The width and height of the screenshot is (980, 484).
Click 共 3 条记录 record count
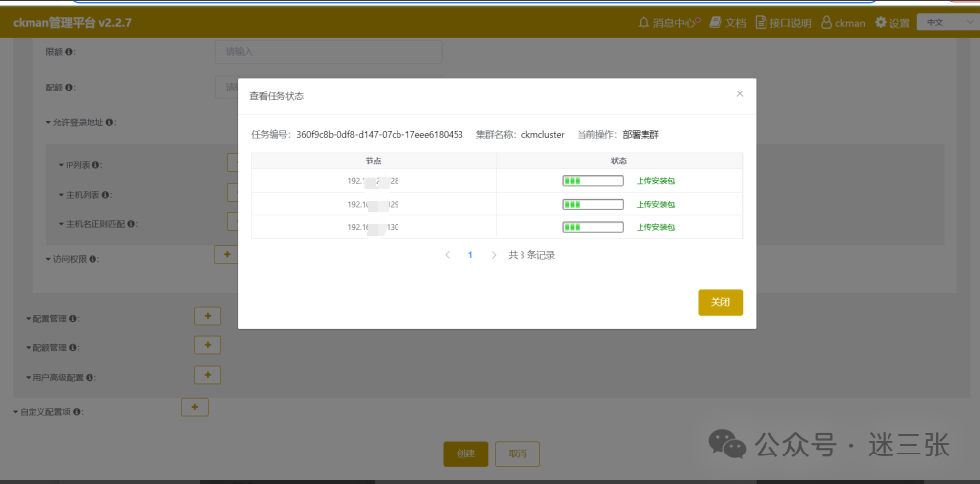pos(531,255)
